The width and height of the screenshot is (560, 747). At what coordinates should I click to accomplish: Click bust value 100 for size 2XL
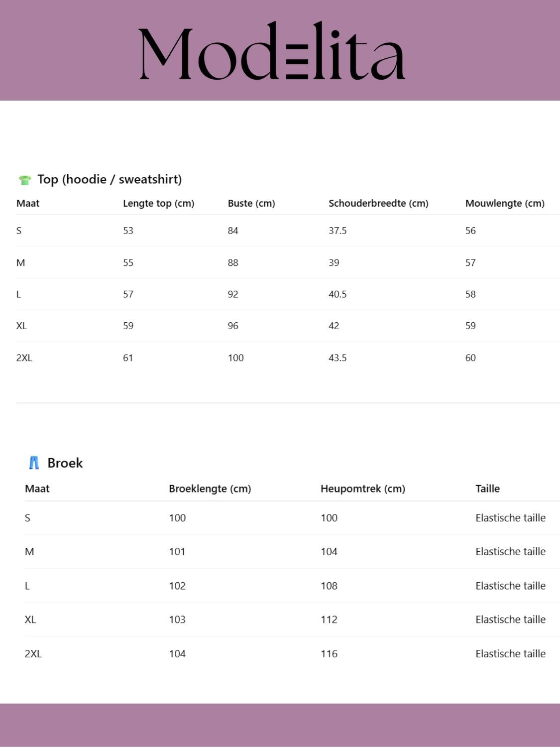pos(236,358)
